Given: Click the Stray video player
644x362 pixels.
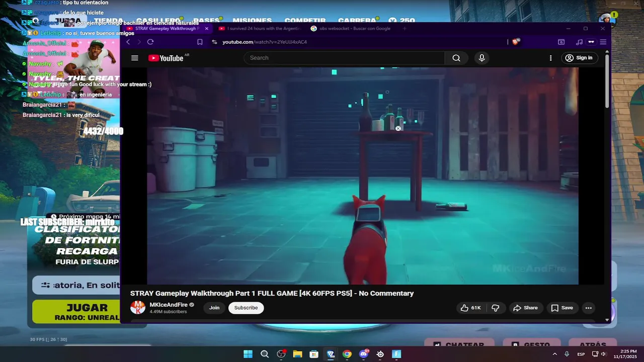Looking at the screenshot, I should (363, 175).
